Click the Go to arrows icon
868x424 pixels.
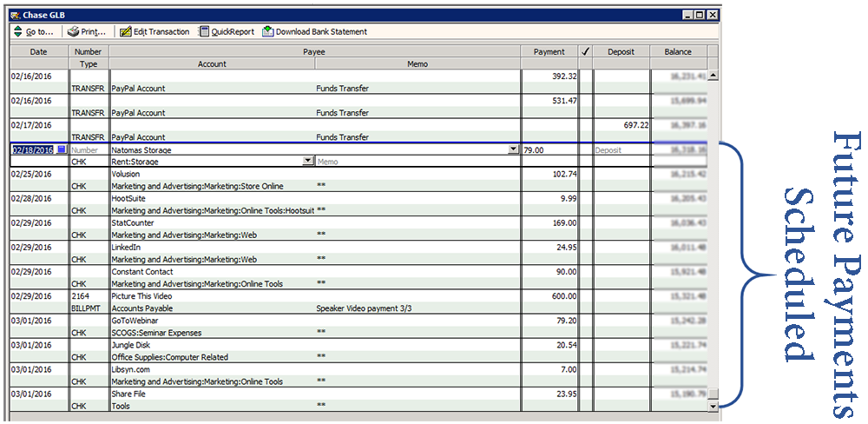coord(18,31)
